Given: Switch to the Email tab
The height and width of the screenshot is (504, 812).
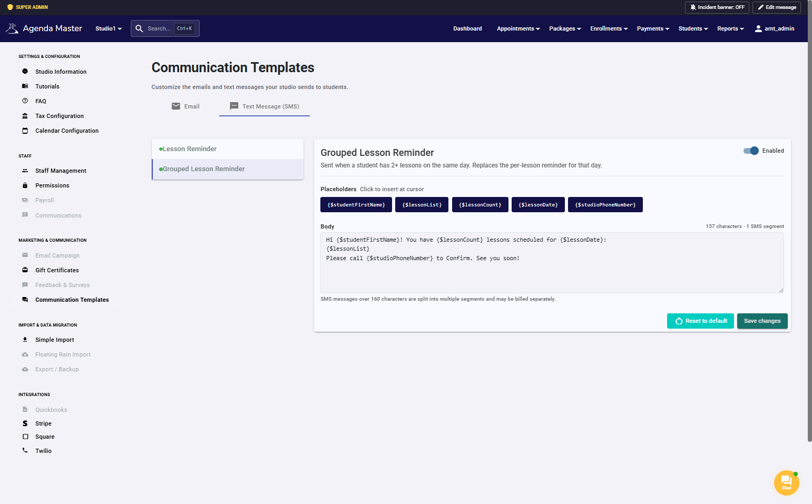Looking at the screenshot, I should pos(185,106).
